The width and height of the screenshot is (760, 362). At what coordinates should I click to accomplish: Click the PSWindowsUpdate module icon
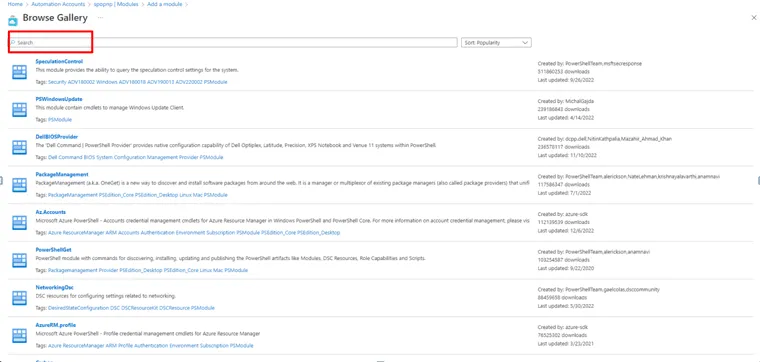pos(19,110)
